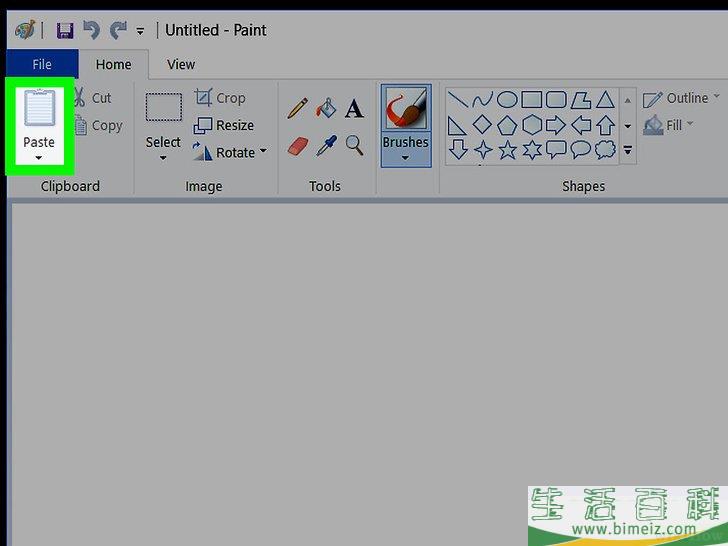Choose the Rectangle shape
The image size is (728, 546).
click(531, 100)
